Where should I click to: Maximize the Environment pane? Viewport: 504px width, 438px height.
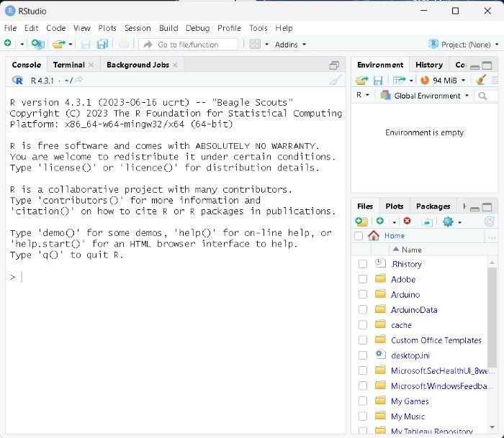pos(487,65)
